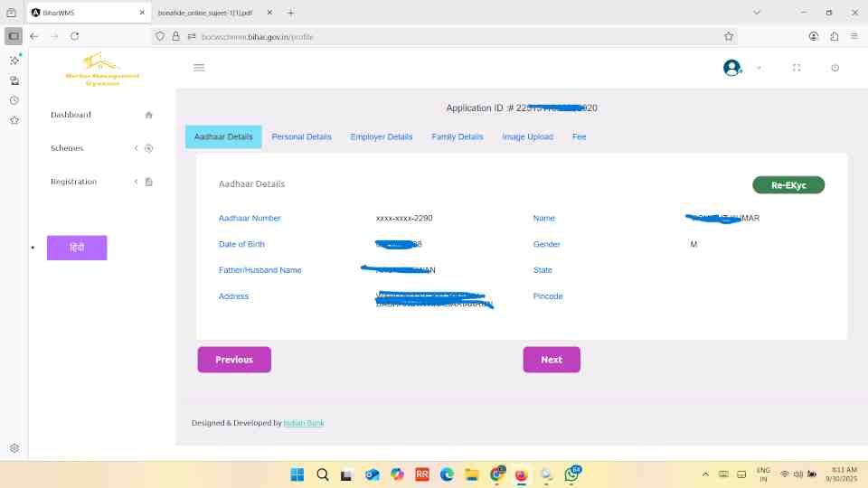The width and height of the screenshot is (868, 488).
Task: Open dropdown arrow beside profile avatar
Action: point(759,68)
